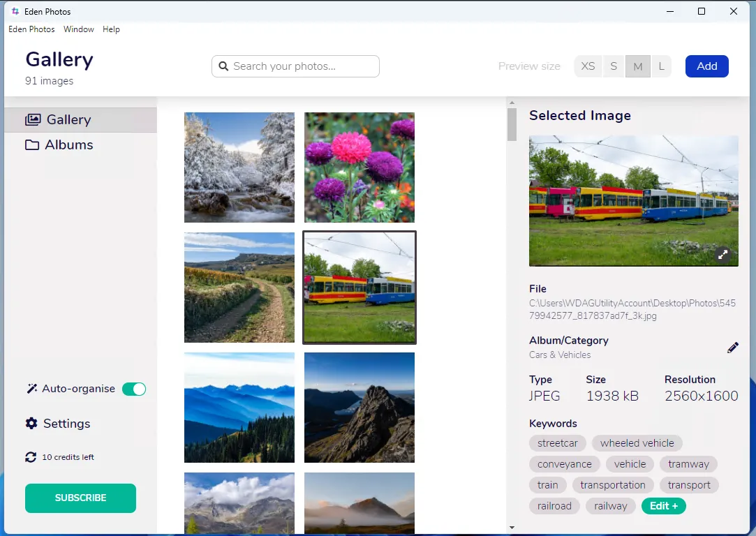Viewport: 756px width, 536px height.
Task: Click the pencil icon to edit Album/Category
Action: (x=732, y=348)
